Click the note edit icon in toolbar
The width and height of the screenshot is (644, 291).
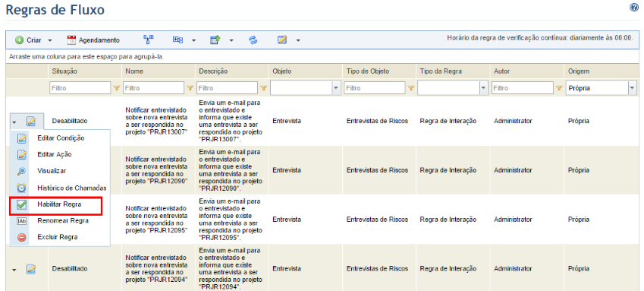click(281, 40)
